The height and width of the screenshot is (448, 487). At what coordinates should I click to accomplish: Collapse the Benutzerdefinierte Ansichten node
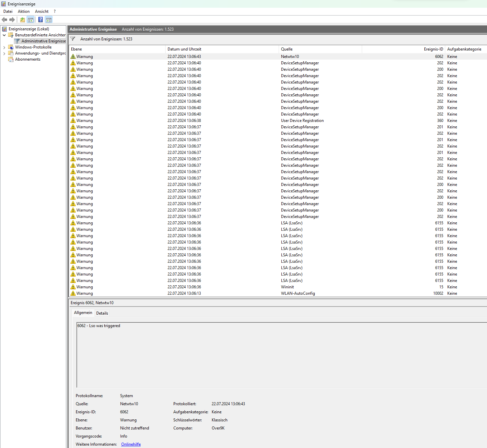click(x=4, y=35)
